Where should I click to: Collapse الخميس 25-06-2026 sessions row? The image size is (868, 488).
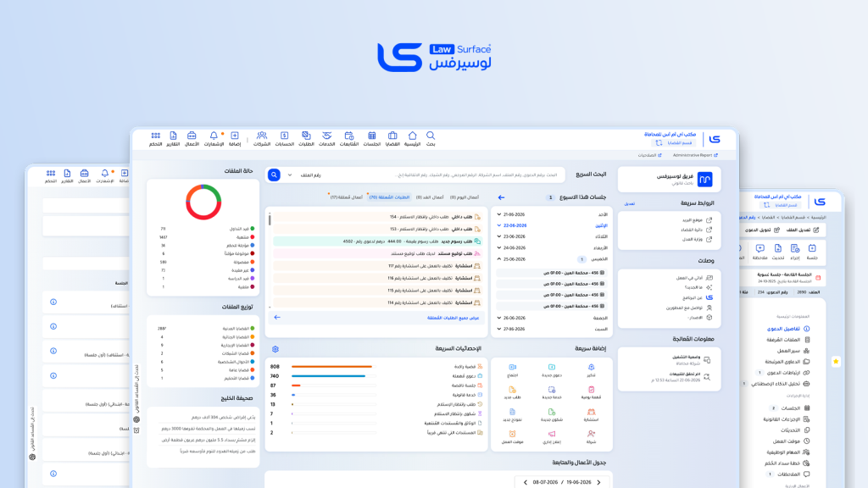tap(554, 259)
